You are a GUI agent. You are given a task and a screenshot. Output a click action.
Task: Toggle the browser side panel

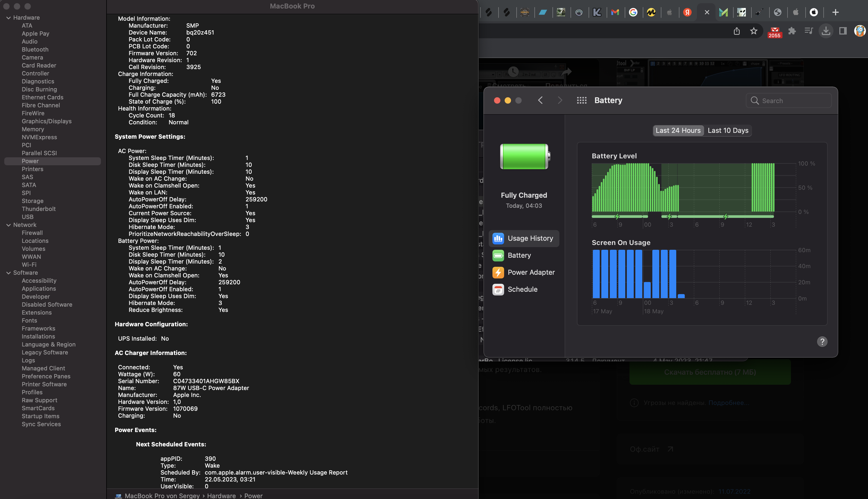pos(843,31)
